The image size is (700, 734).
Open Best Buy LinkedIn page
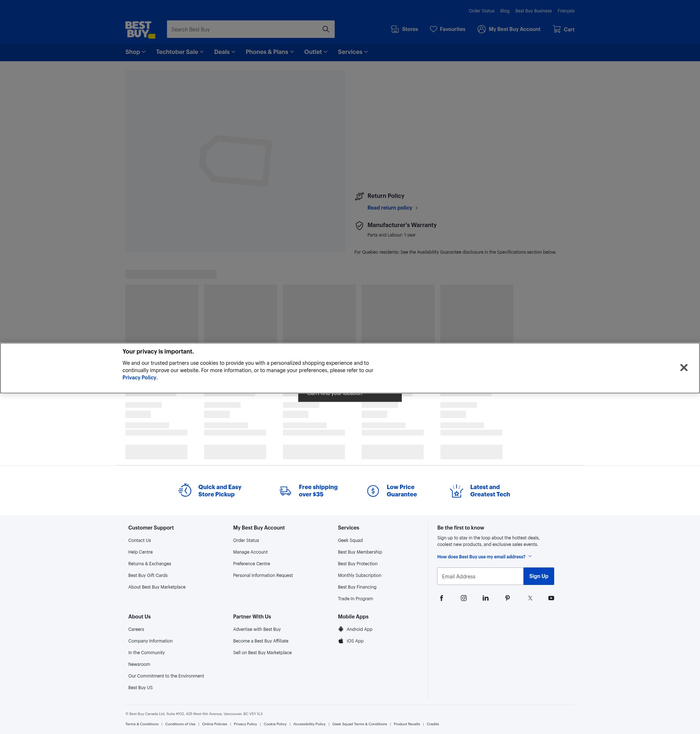point(486,598)
